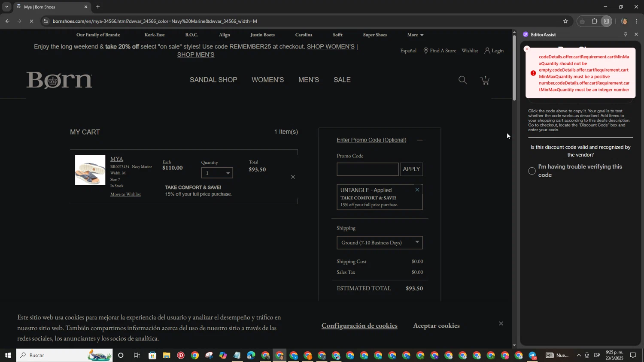644x362 pixels.
Task: Select "I'm having trouble verifying this code" radio
Action: [532, 171]
